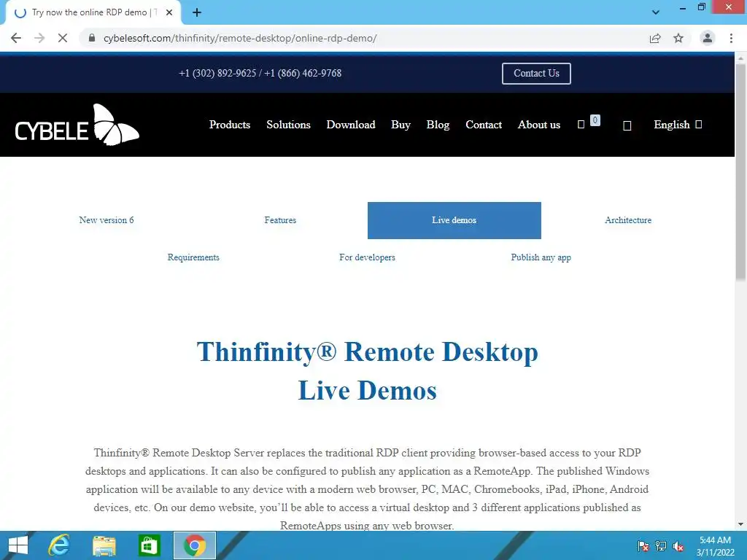Select the Architecture tab
The width and height of the screenshot is (747, 560).
(628, 220)
